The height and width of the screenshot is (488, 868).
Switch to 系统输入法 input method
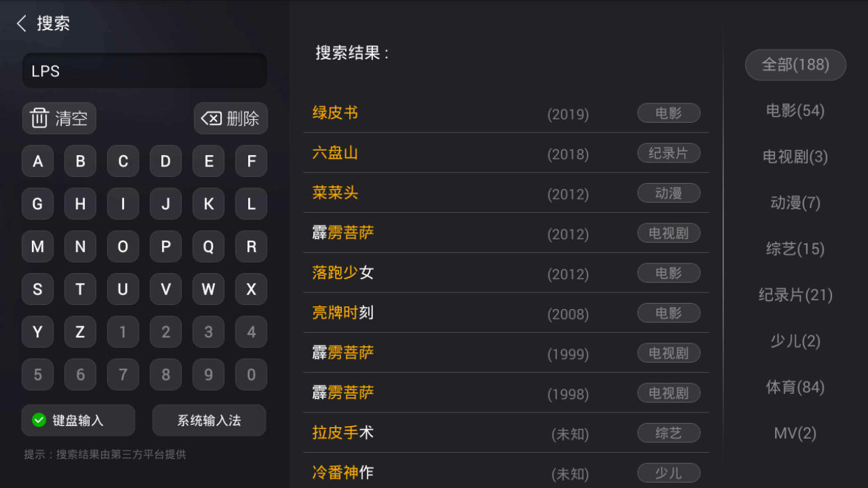pyautogui.click(x=209, y=420)
